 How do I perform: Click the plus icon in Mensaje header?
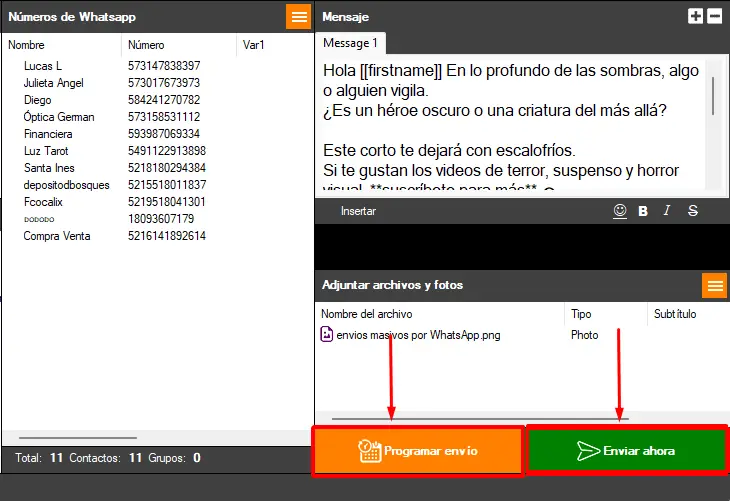pyautogui.click(x=696, y=16)
